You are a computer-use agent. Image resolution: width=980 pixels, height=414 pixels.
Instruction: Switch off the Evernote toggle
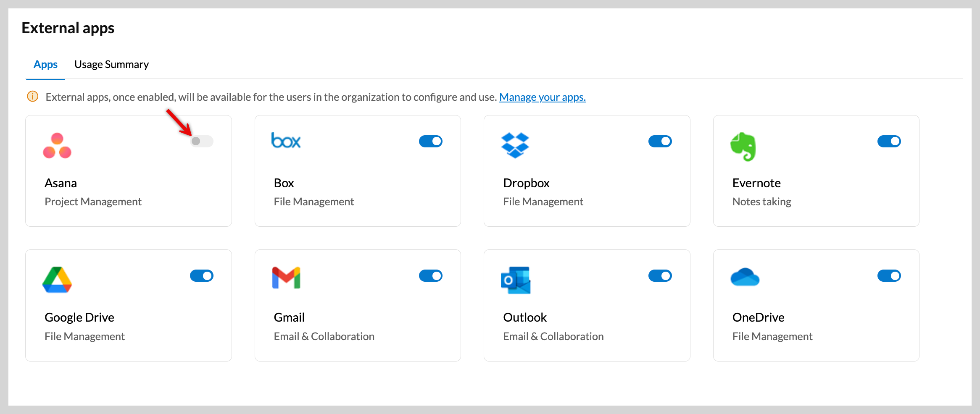(889, 141)
